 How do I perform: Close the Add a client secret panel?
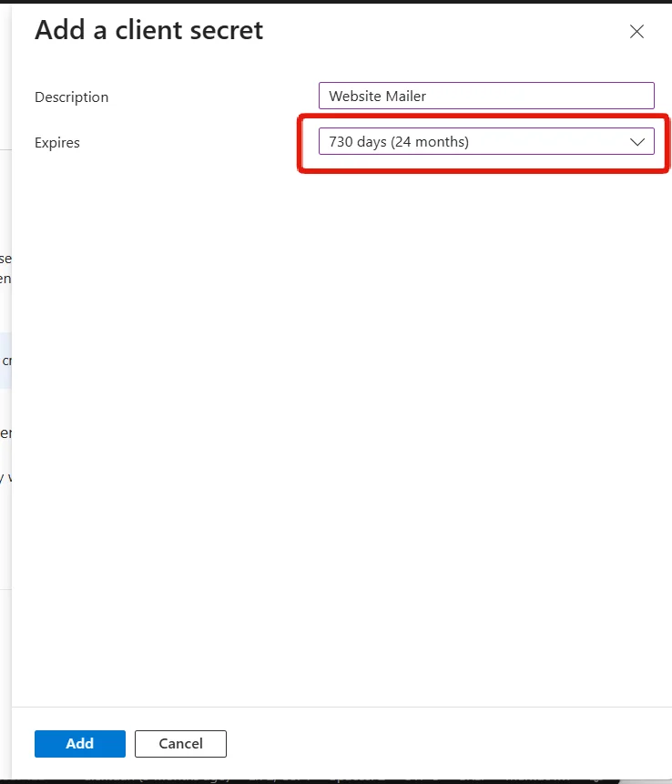[x=636, y=32]
